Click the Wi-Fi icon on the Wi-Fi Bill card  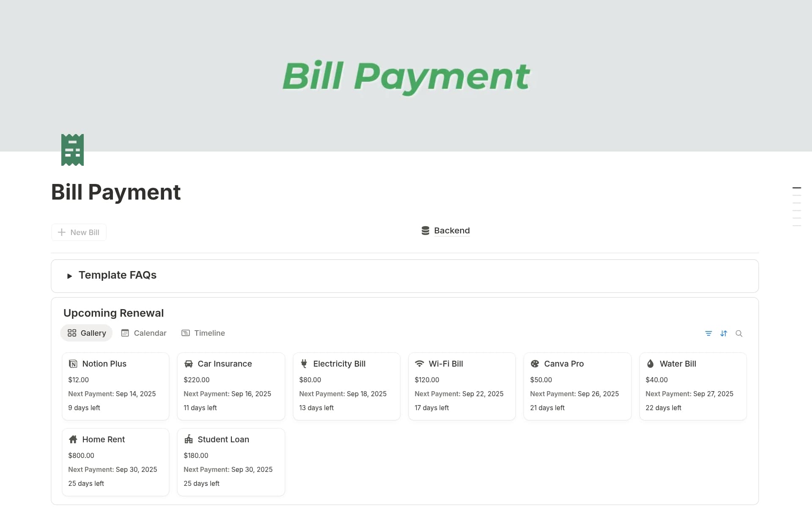419,363
